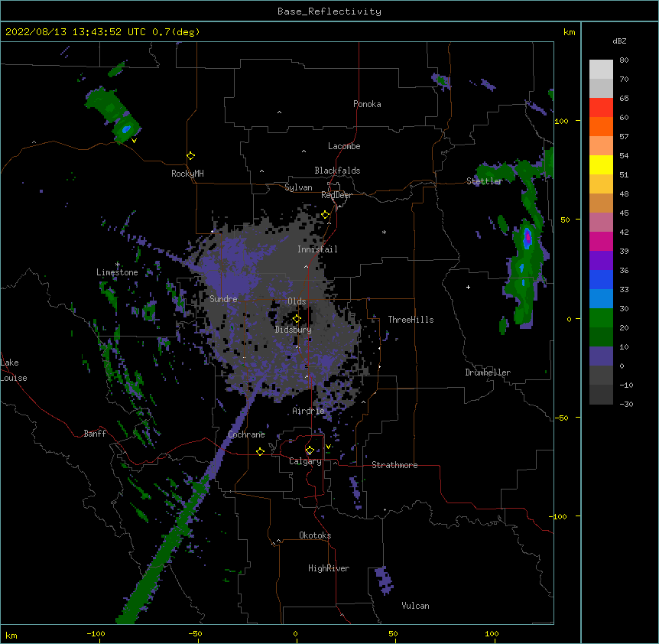Image resolution: width=659 pixels, height=644 pixels.
Task: Pick the magenta band in the dBZ legend
Action: (x=601, y=241)
